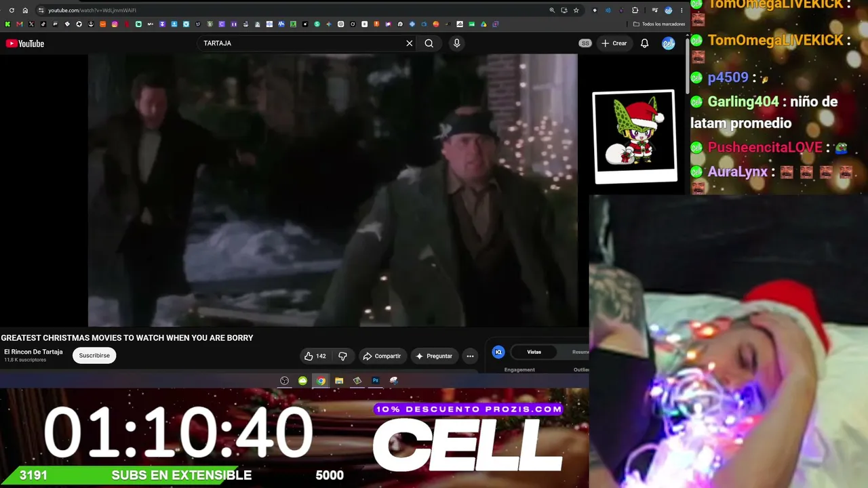Click the Engagement label

point(519,369)
